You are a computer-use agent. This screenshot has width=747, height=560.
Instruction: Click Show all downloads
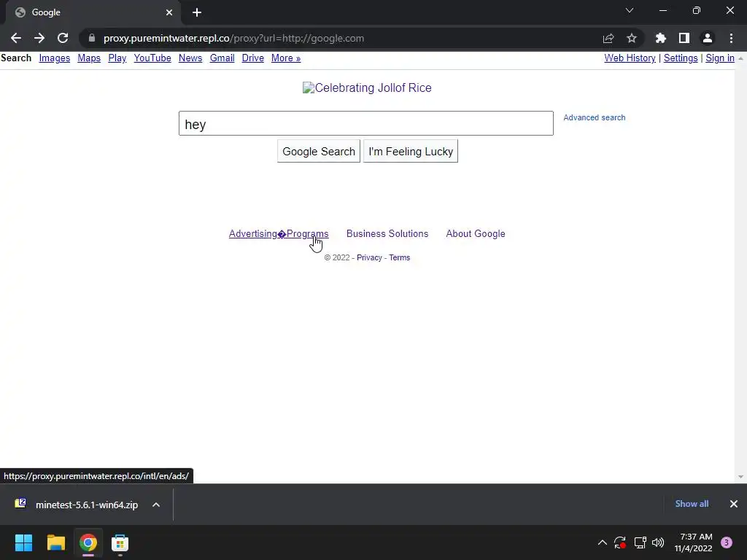click(692, 504)
